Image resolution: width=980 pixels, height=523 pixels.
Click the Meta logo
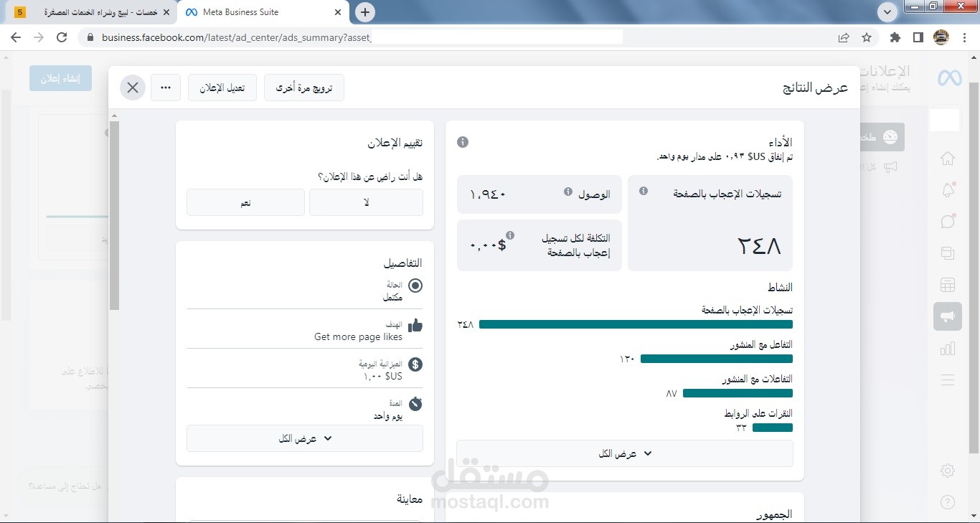pos(950,77)
